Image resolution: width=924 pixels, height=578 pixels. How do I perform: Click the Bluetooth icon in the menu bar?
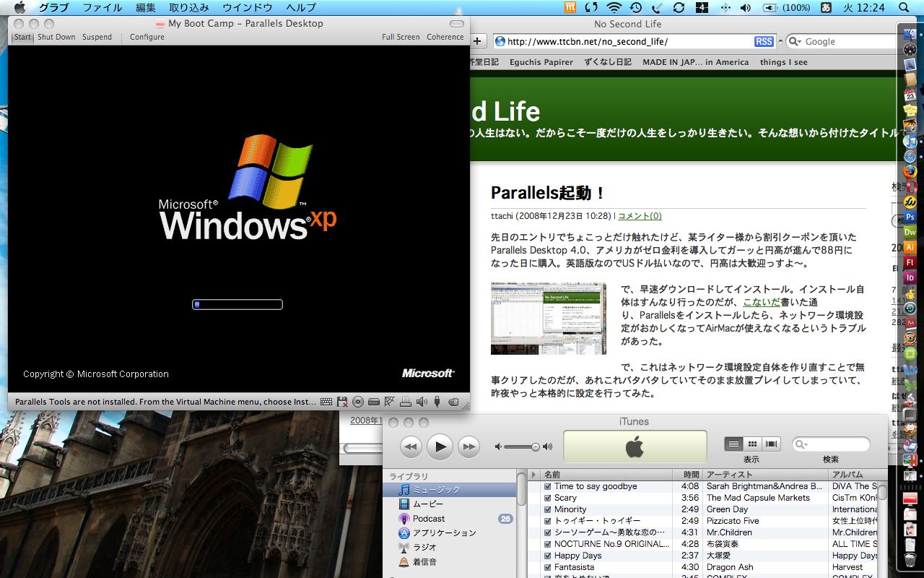[x=724, y=8]
